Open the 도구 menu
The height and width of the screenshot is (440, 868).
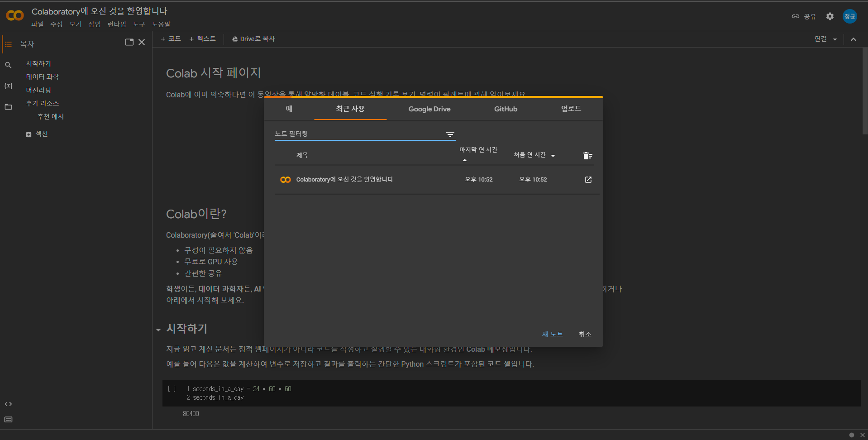tap(139, 24)
